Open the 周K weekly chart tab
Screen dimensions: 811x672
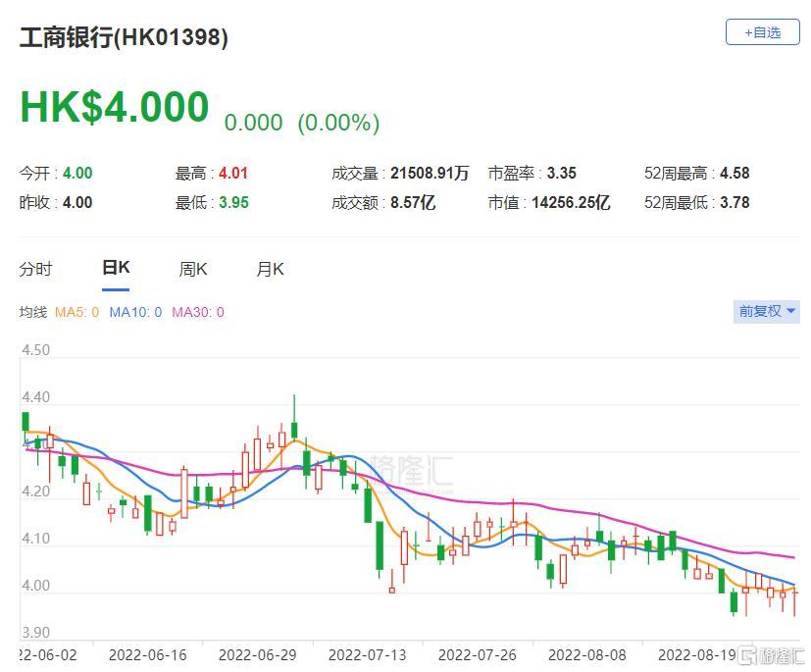pyautogui.click(x=193, y=269)
